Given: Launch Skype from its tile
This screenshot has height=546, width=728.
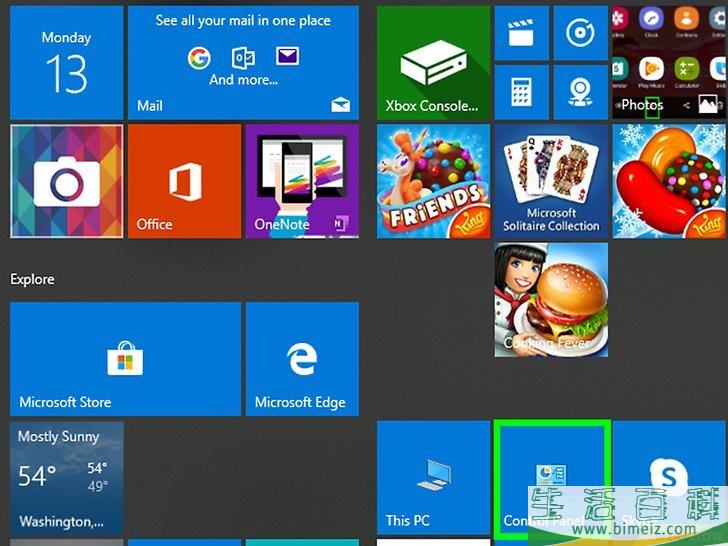Looking at the screenshot, I should [x=669, y=478].
